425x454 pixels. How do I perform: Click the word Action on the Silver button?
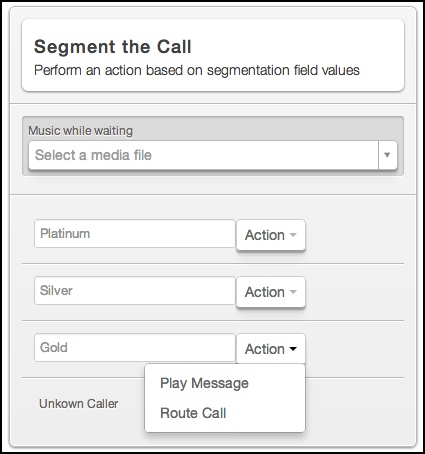tap(265, 292)
